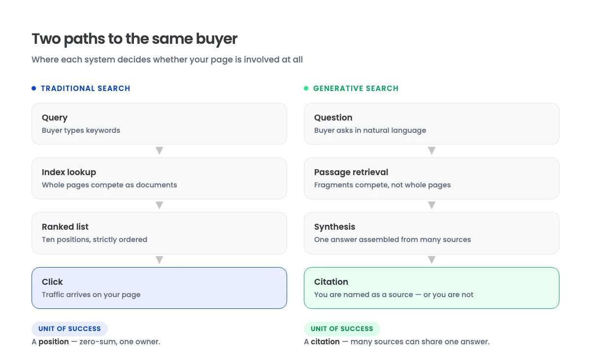Click the arrow below Index lookup card
Viewport: 591px width, 364px height.
pos(159,205)
